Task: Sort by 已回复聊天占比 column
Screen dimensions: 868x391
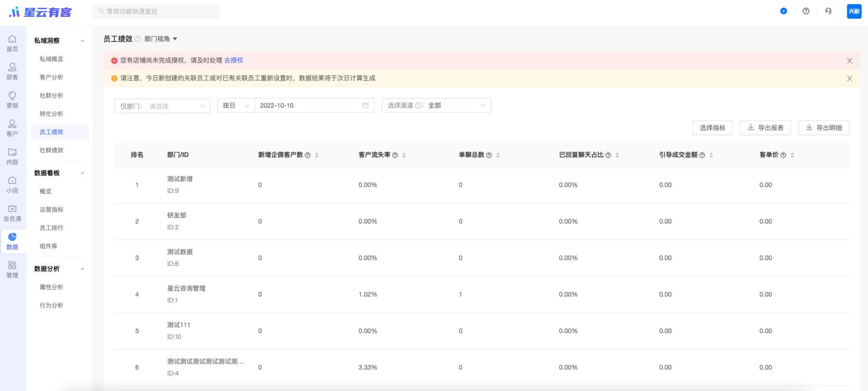Action: coord(617,155)
